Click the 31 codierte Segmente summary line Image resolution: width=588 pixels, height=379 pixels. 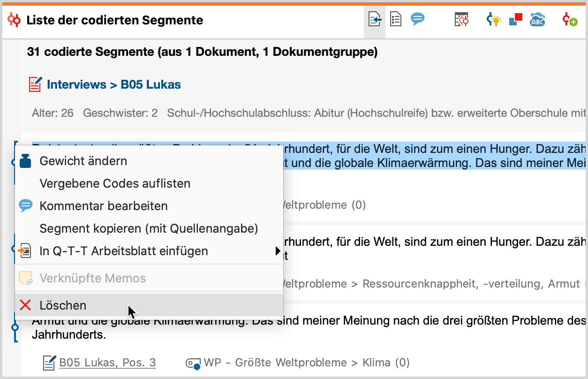pyautogui.click(x=202, y=52)
